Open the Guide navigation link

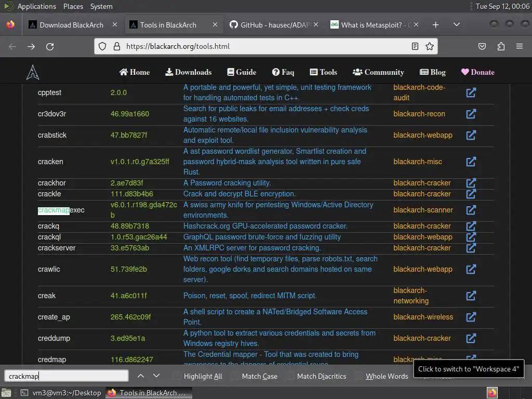click(242, 72)
